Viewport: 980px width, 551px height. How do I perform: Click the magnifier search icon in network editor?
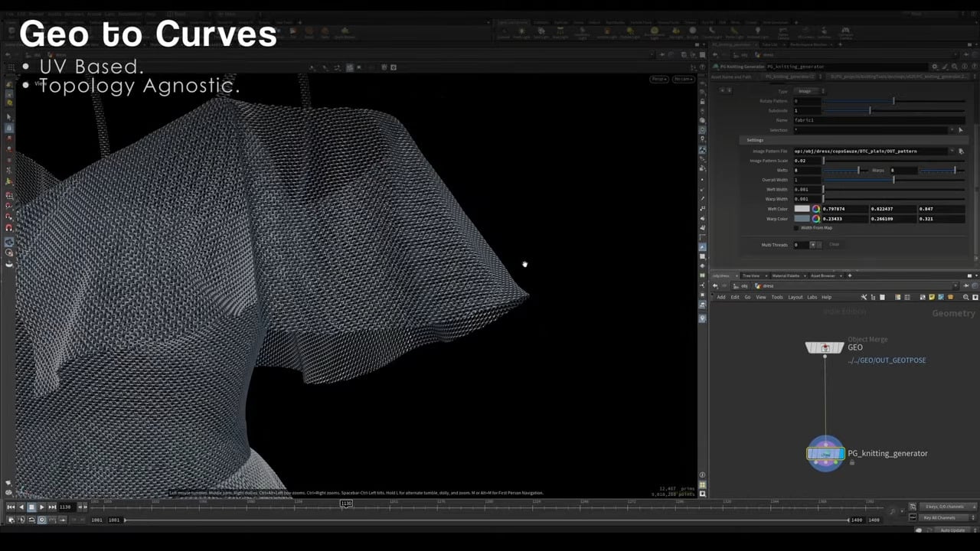(966, 298)
